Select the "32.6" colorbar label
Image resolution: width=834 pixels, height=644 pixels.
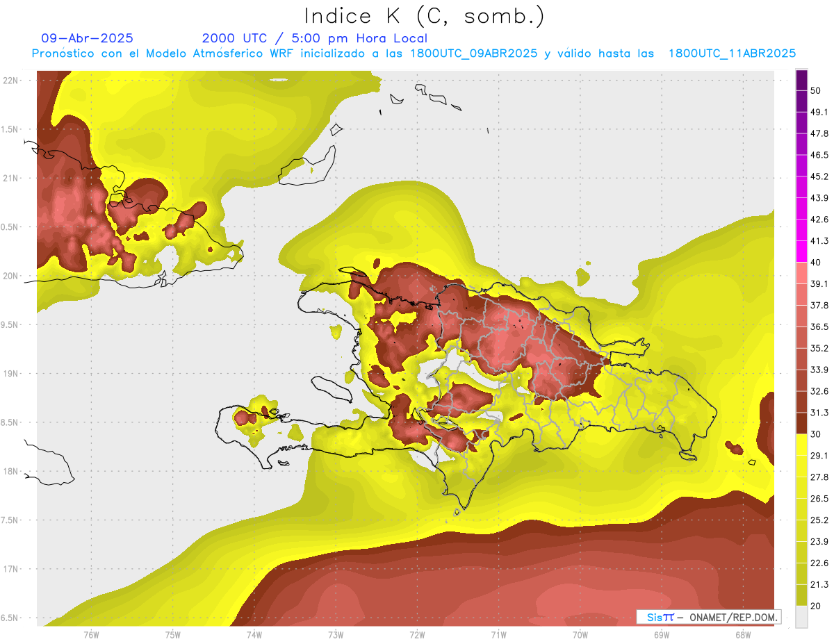coord(819,391)
